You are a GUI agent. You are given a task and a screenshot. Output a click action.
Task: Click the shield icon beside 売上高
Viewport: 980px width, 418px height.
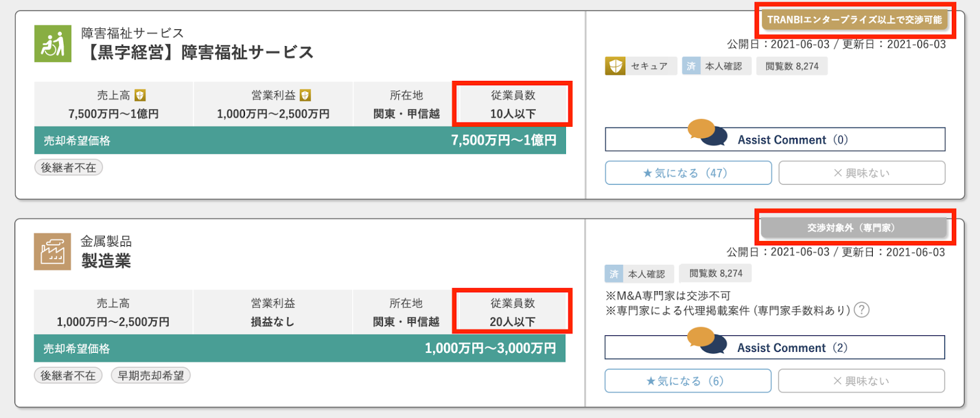pos(140,95)
